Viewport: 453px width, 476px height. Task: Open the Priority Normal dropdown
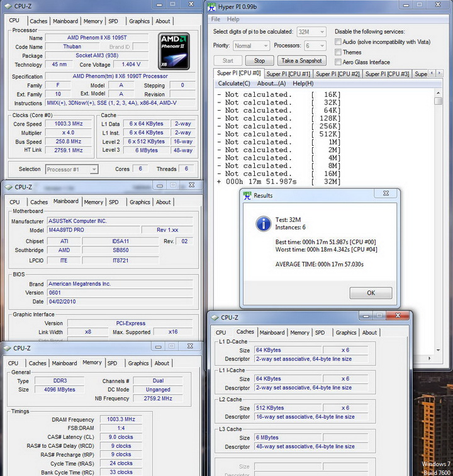click(x=251, y=46)
